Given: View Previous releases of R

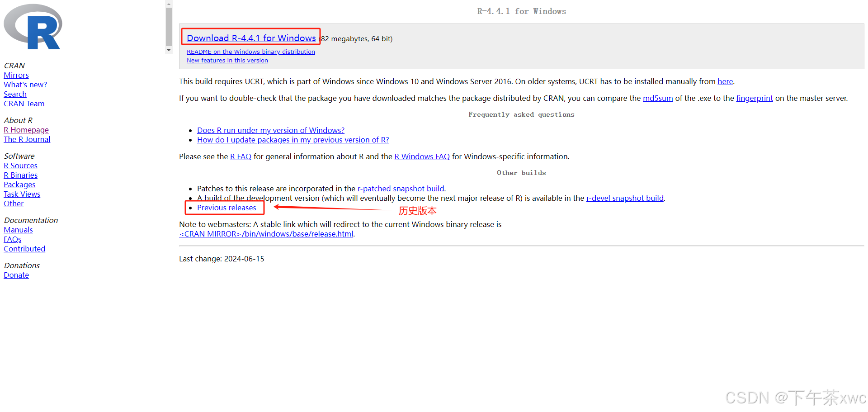Looking at the screenshot, I should (226, 208).
